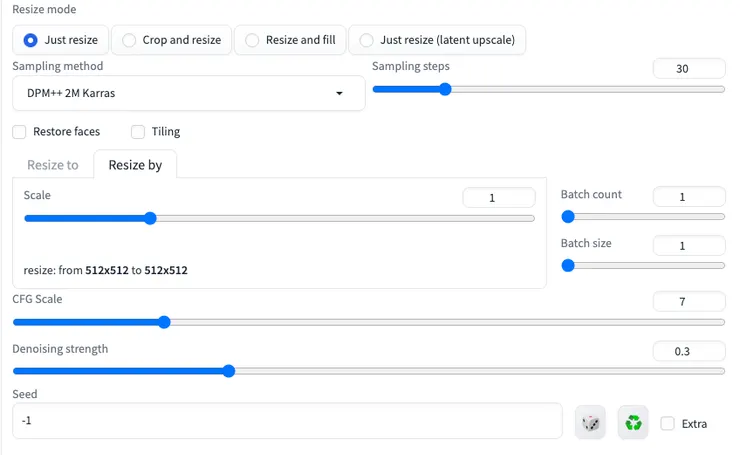The height and width of the screenshot is (455, 740).
Task: Choose the Resize and fill mode
Action: click(x=252, y=40)
